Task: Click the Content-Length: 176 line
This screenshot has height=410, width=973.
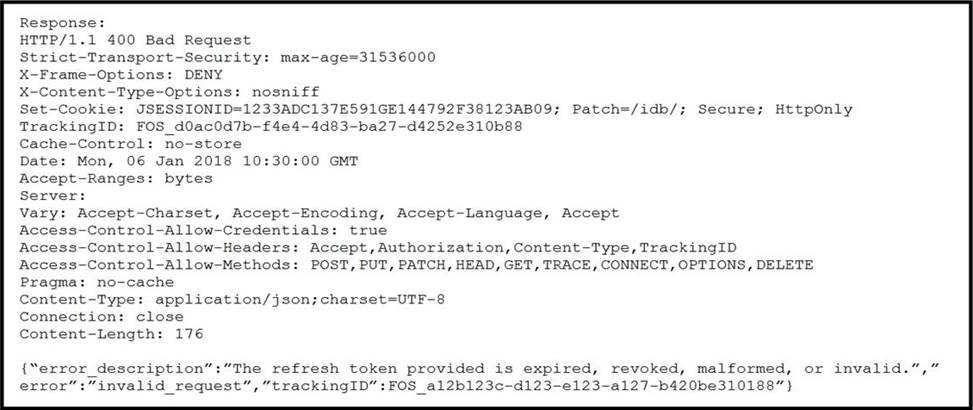Action: [97, 333]
